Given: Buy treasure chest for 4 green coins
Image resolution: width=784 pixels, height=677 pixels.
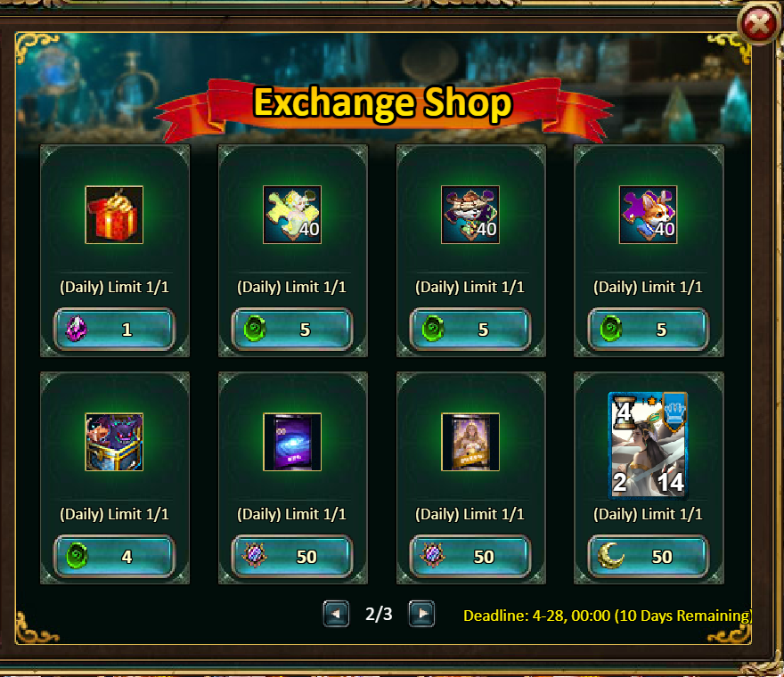Looking at the screenshot, I should pos(115,556).
